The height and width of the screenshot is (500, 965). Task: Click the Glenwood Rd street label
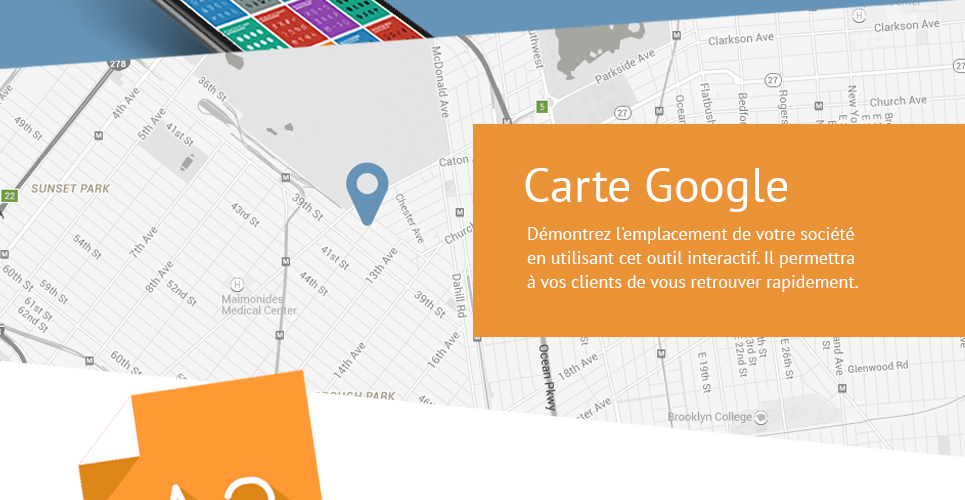pos(878,368)
